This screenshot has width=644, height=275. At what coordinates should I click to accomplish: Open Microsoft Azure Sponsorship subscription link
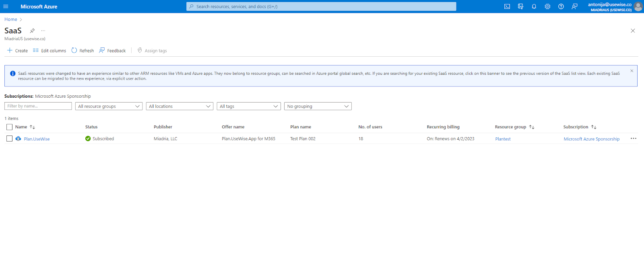(591, 139)
